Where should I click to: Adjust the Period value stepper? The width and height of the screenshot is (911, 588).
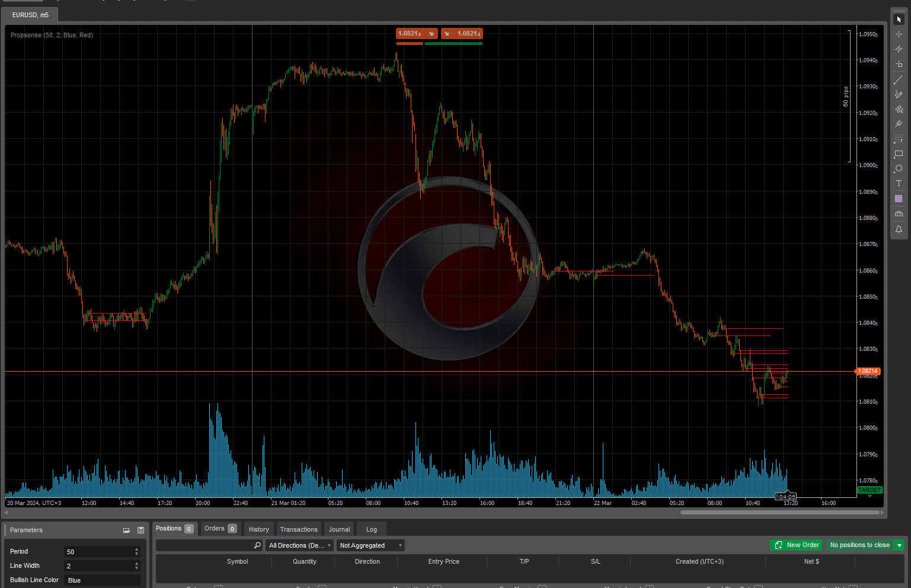[137, 552]
